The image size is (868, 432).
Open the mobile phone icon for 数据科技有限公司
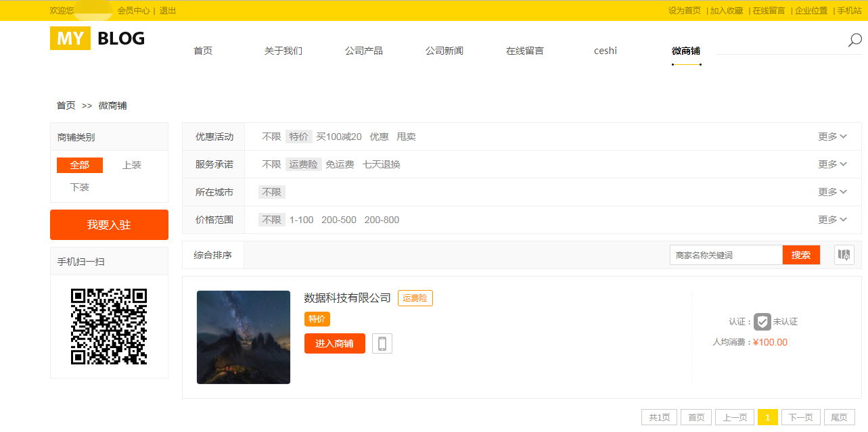pos(382,343)
